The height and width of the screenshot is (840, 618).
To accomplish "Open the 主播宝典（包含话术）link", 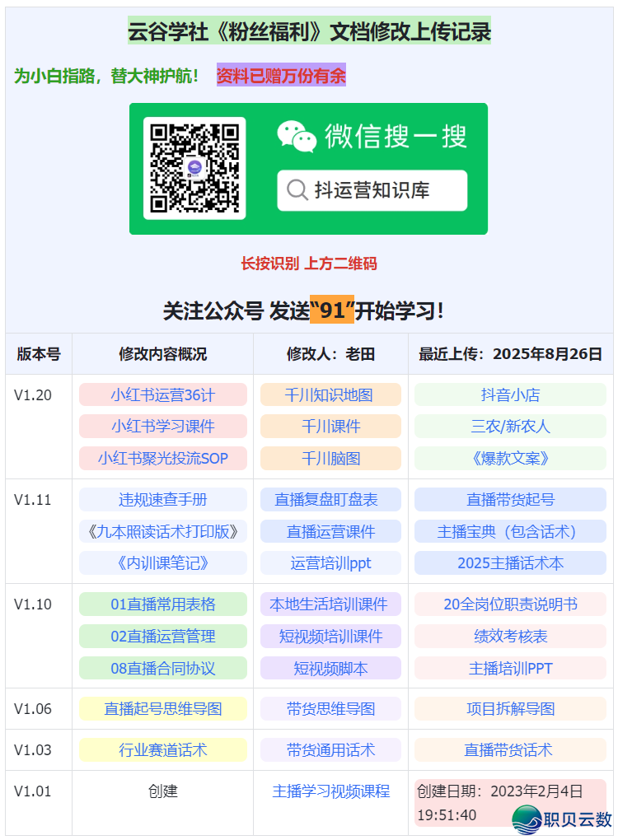I will (510, 531).
